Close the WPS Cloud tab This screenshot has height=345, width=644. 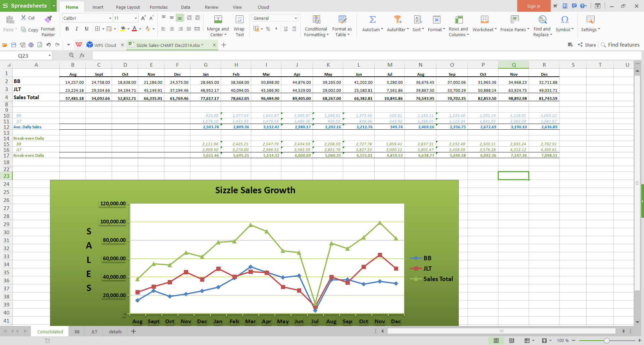(122, 45)
